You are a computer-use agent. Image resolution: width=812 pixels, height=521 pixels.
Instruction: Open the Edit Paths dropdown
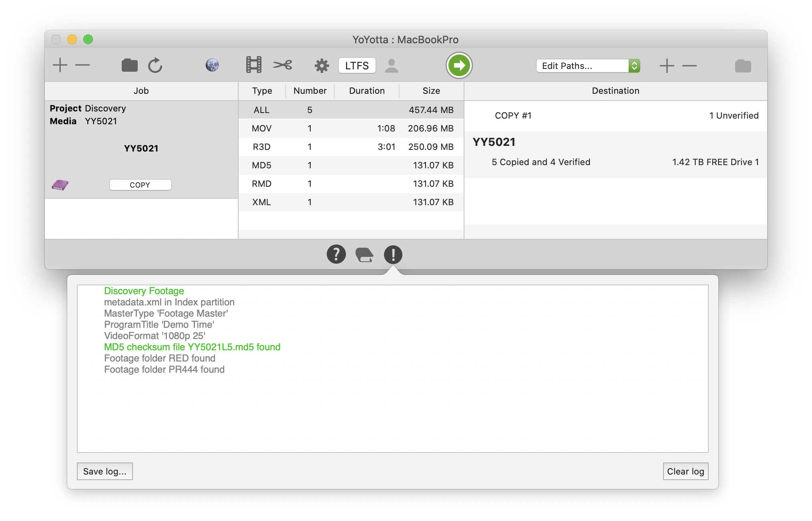(588, 66)
